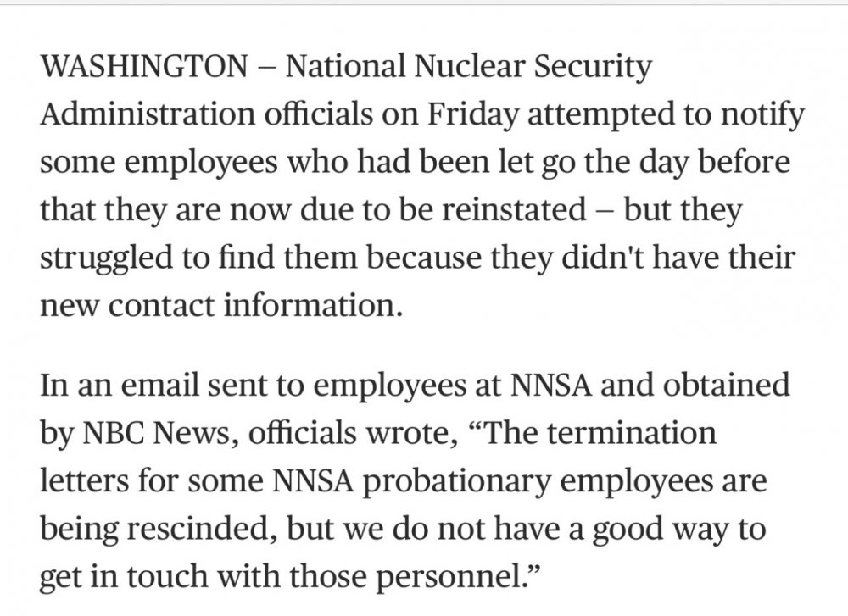Click the phrase "National Nuclear Security"
The width and height of the screenshot is (848, 616).
pyautogui.click(x=469, y=68)
